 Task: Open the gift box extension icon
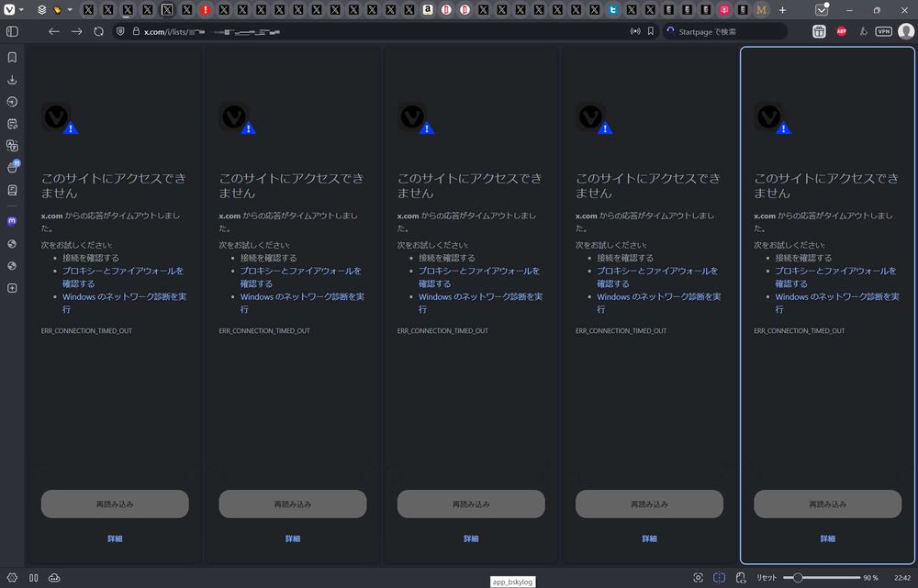click(819, 31)
